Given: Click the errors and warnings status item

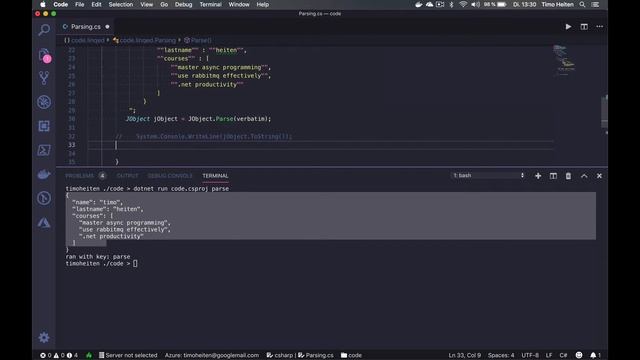Looking at the screenshot, I should (x=59, y=355).
